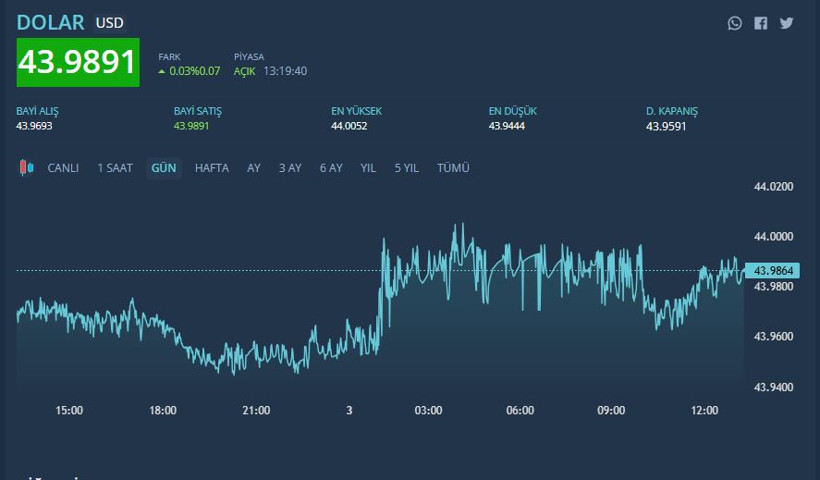Click the DOLAR heading title
This screenshot has width=820, height=480.
(51, 22)
